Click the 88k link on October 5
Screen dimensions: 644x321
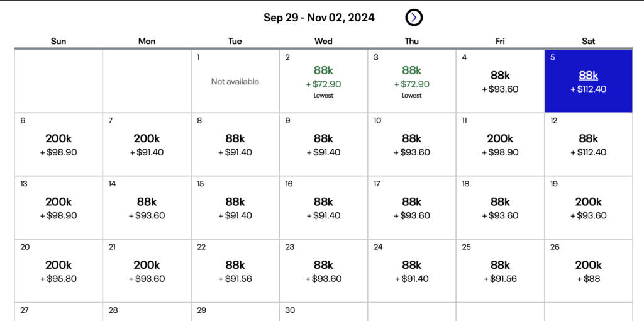588,76
